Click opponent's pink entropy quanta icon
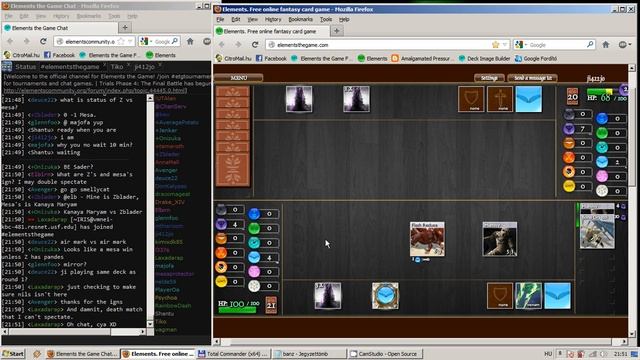This screenshot has height=360, width=640. (x=602, y=176)
